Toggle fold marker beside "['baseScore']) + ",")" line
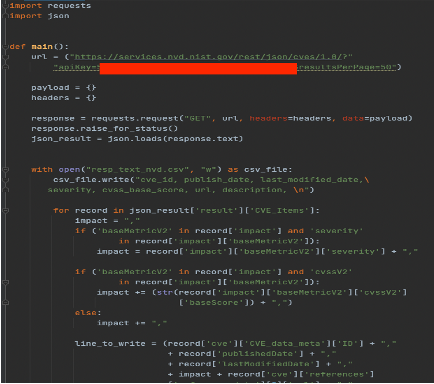 5,303
